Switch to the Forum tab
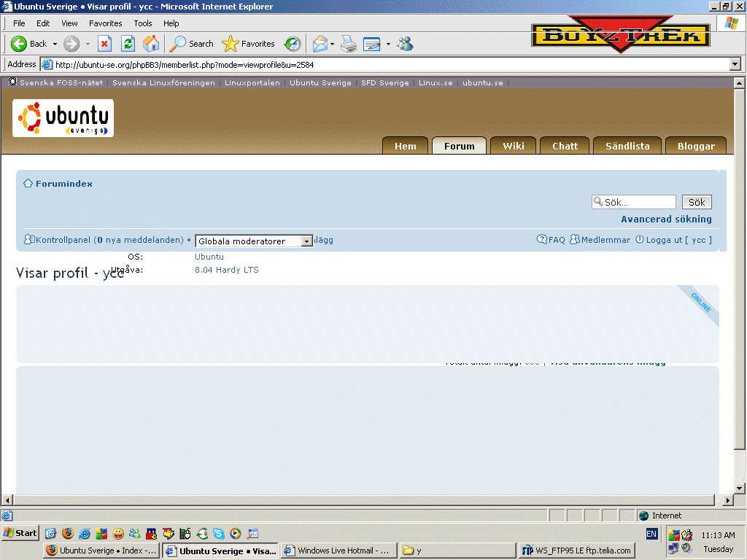Viewport: 747px width, 560px height. (x=460, y=146)
